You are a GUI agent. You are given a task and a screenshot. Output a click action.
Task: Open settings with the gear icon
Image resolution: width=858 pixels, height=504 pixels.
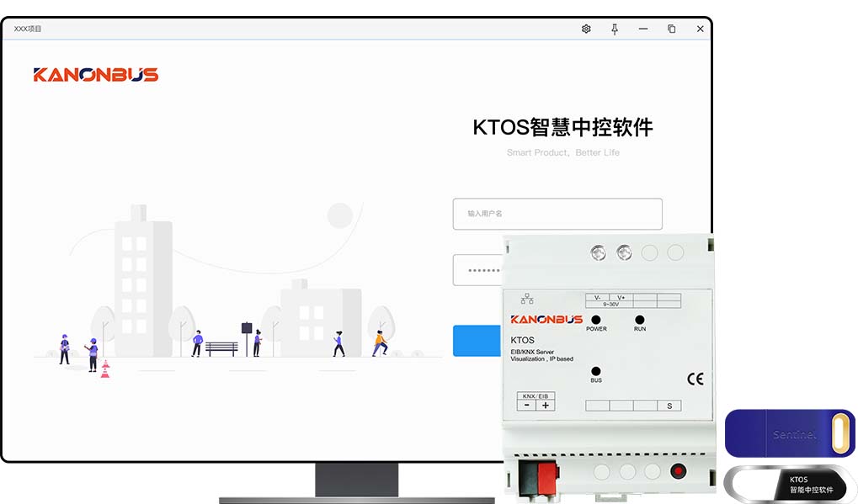click(586, 29)
